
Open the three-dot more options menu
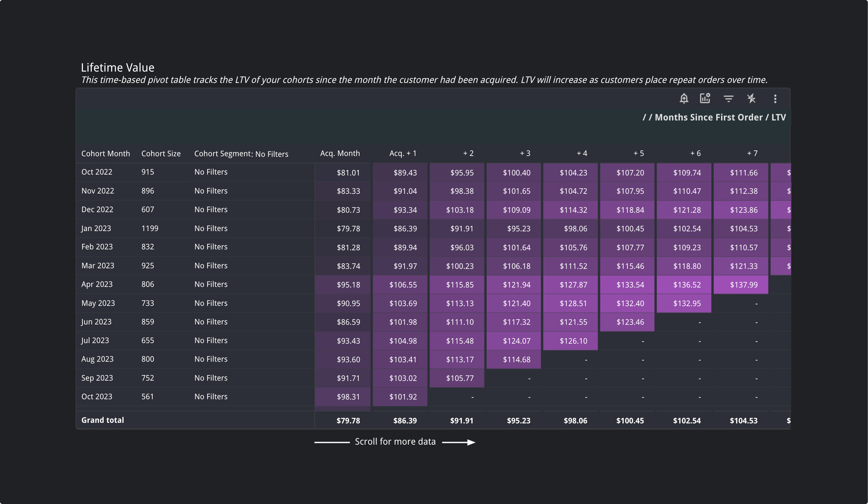click(x=775, y=99)
